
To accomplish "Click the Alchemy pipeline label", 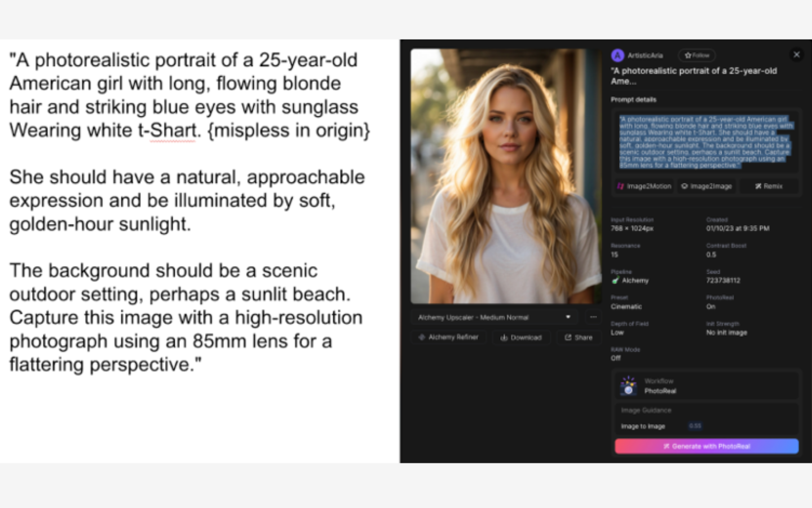I will click(635, 281).
